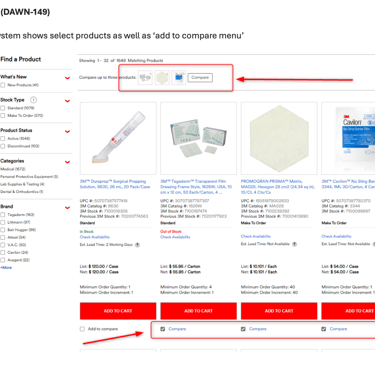Click lead time help icon under Duraprep product

pos(137,245)
